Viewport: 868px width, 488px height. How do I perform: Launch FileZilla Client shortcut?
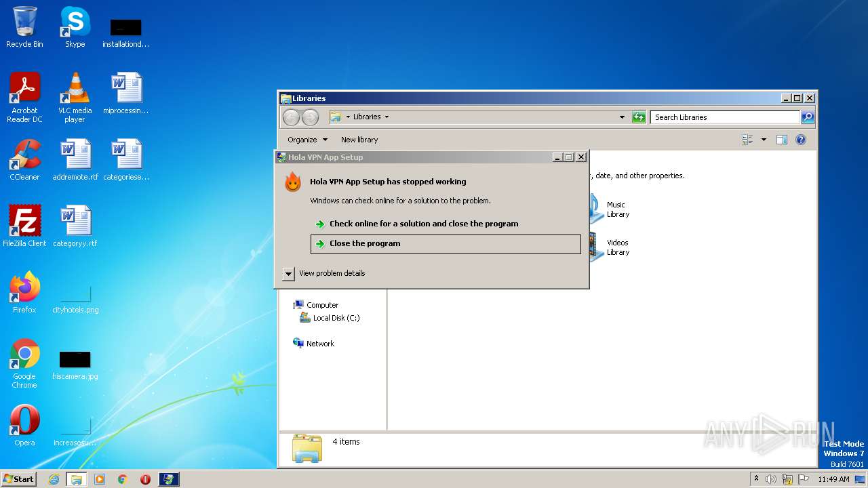pyautogui.click(x=24, y=226)
